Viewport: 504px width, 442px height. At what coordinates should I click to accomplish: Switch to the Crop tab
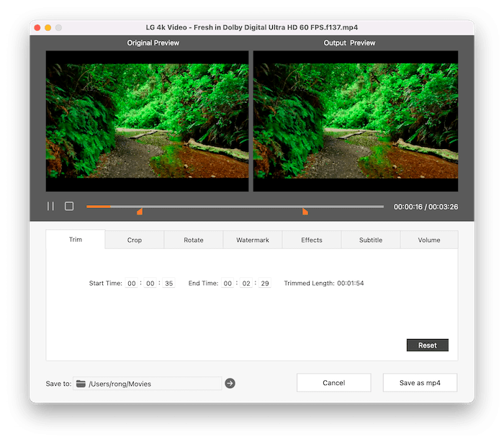click(135, 240)
